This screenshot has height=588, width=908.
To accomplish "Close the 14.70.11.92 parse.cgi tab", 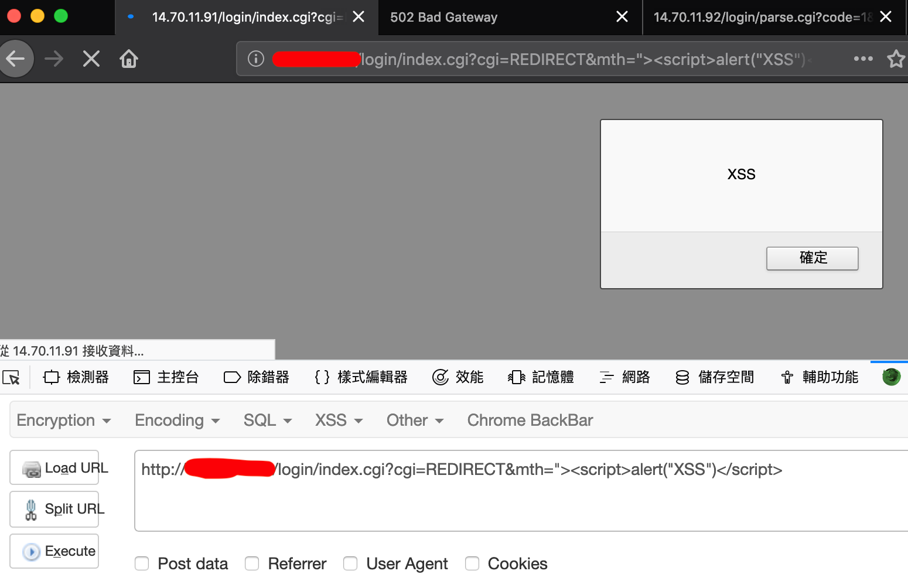I will [x=886, y=17].
